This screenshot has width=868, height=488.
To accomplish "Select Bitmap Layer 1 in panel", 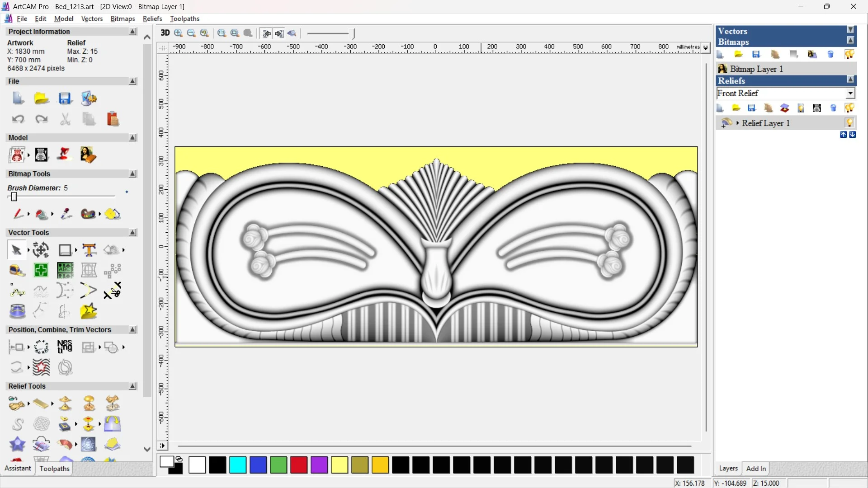I will pyautogui.click(x=756, y=69).
